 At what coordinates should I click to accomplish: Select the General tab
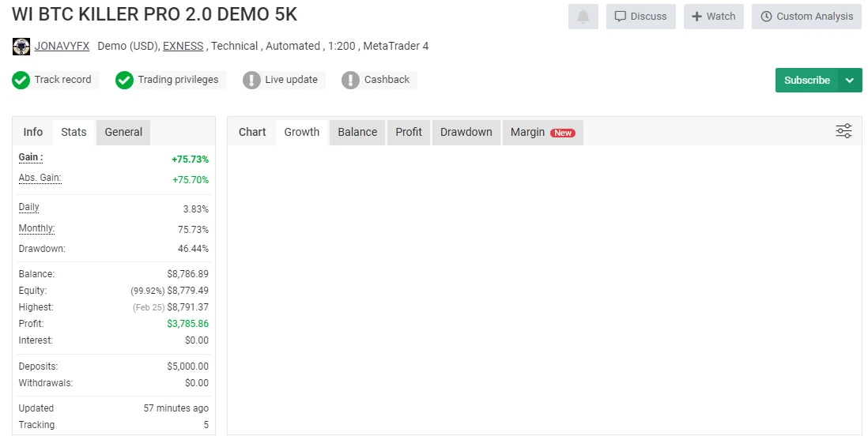point(123,132)
